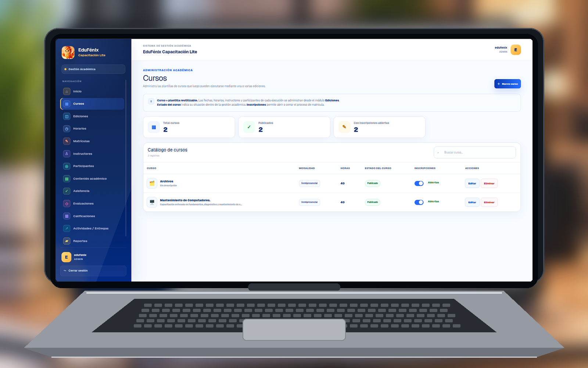Image resolution: width=588 pixels, height=368 pixels.
Task: Click the Con inscripciones abiertas card
Action: (379, 127)
